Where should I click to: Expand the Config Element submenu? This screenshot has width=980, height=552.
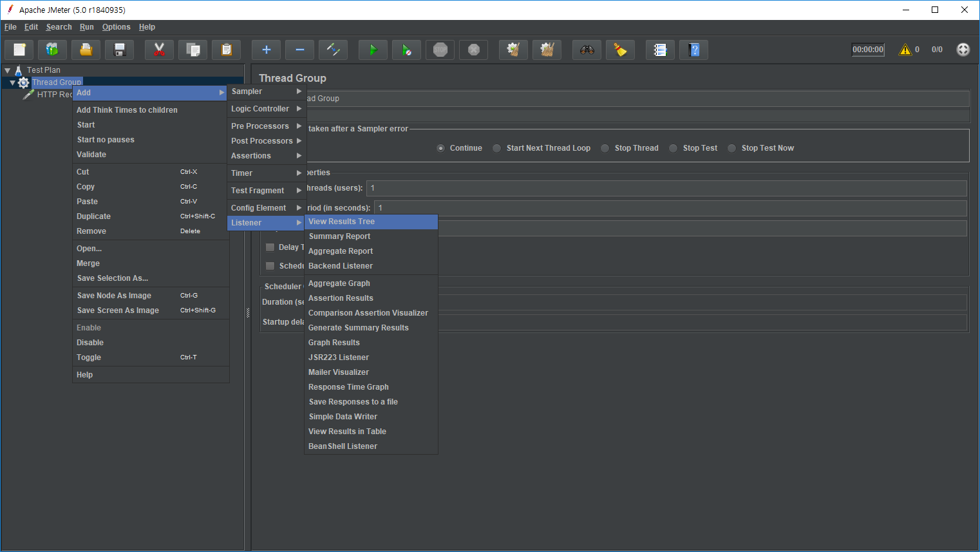(267, 208)
